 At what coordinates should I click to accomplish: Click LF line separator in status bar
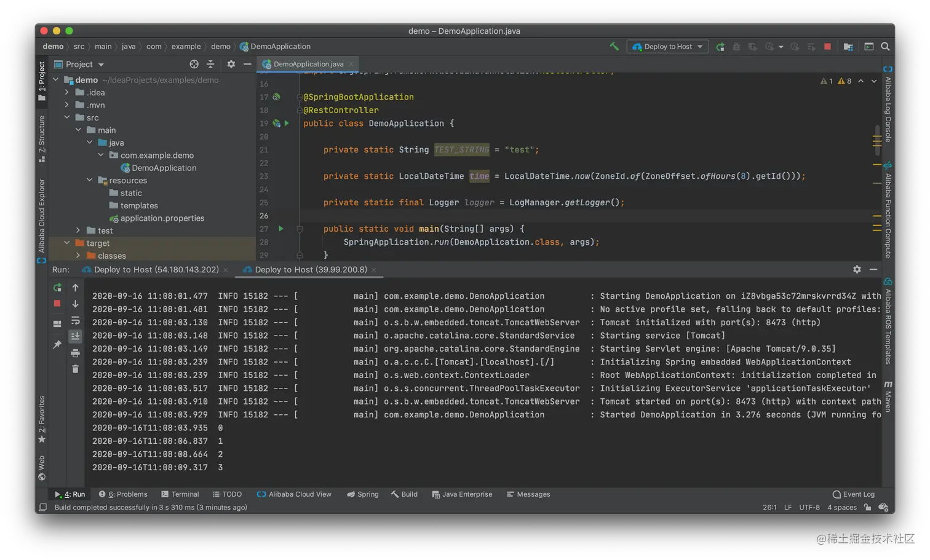(788, 508)
